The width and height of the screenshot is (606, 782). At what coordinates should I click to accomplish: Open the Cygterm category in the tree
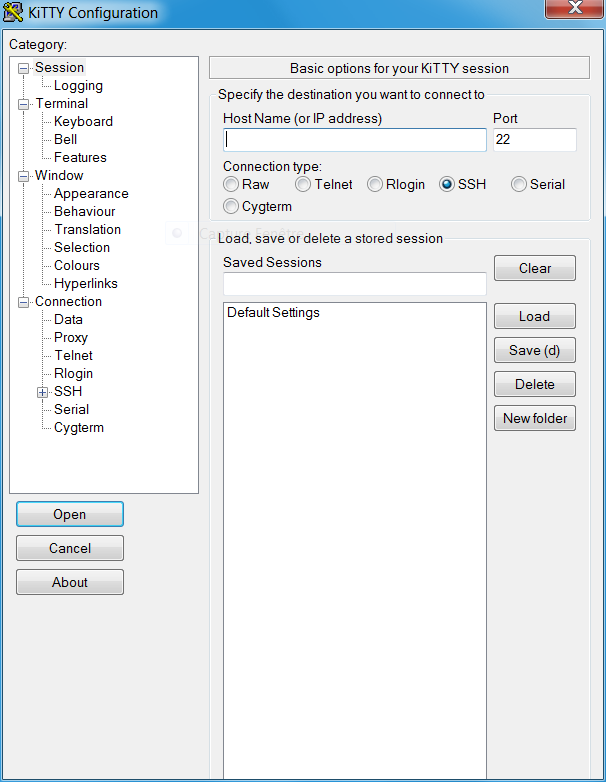click(79, 428)
